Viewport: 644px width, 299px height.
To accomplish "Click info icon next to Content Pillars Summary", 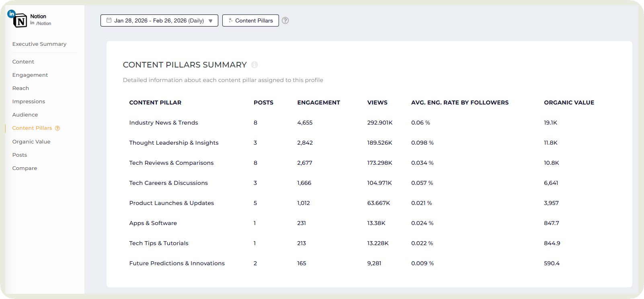I will 254,65.
